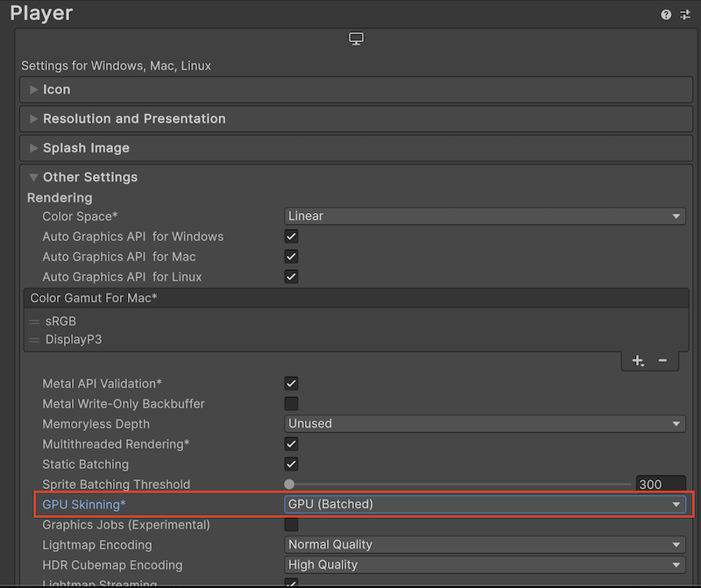The height and width of the screenshot is (588, 701).
Task: Open the Memoryless Depth dropdown
Action: (485, 423)
